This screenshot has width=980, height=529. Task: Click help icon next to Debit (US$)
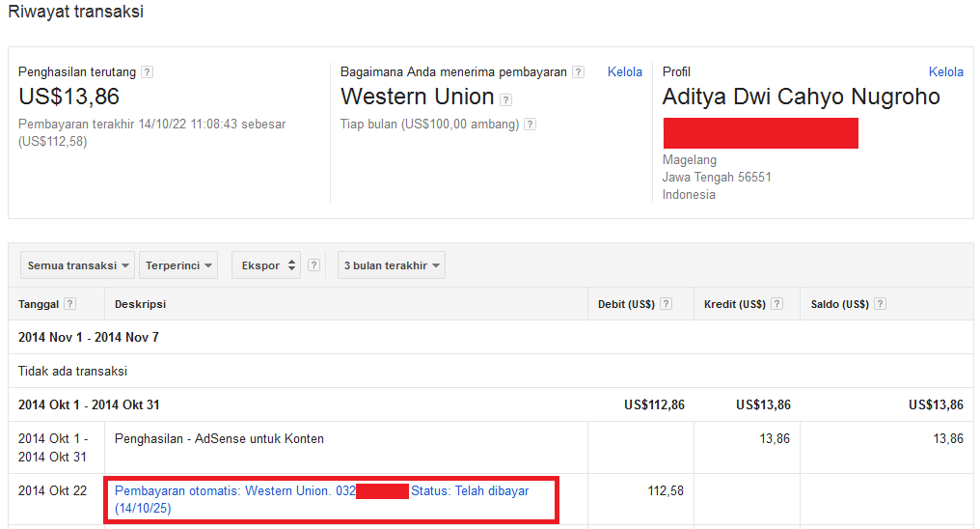pos(667,304)
